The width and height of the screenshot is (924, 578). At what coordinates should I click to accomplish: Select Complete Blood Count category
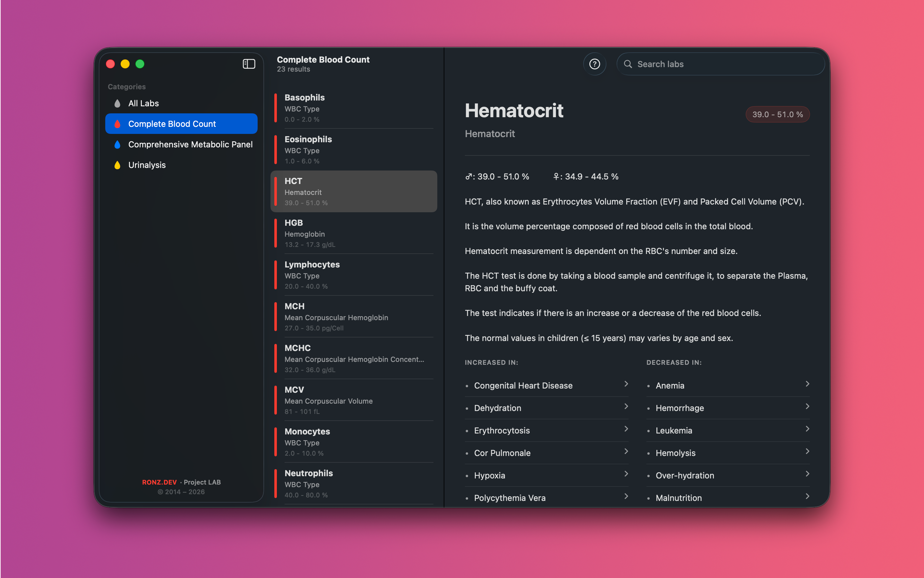(x=181, y=124)
